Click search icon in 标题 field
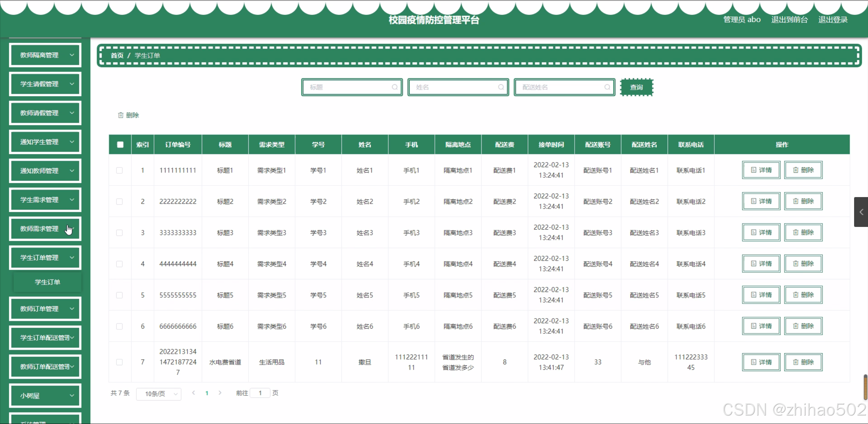 [394, 87]
